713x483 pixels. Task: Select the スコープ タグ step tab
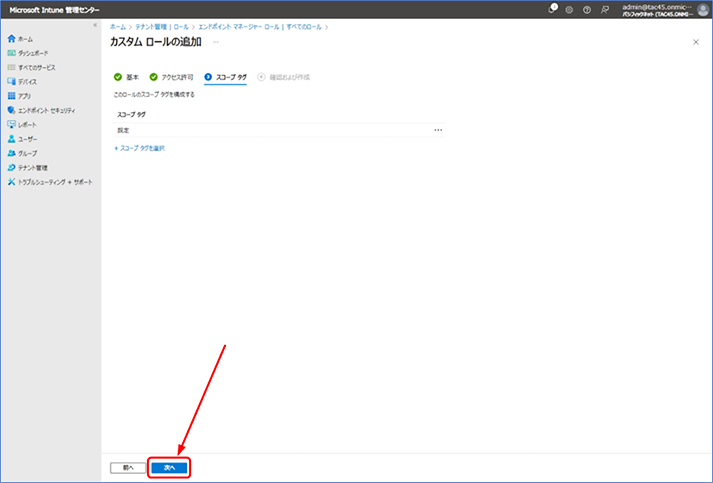(226, 77)
